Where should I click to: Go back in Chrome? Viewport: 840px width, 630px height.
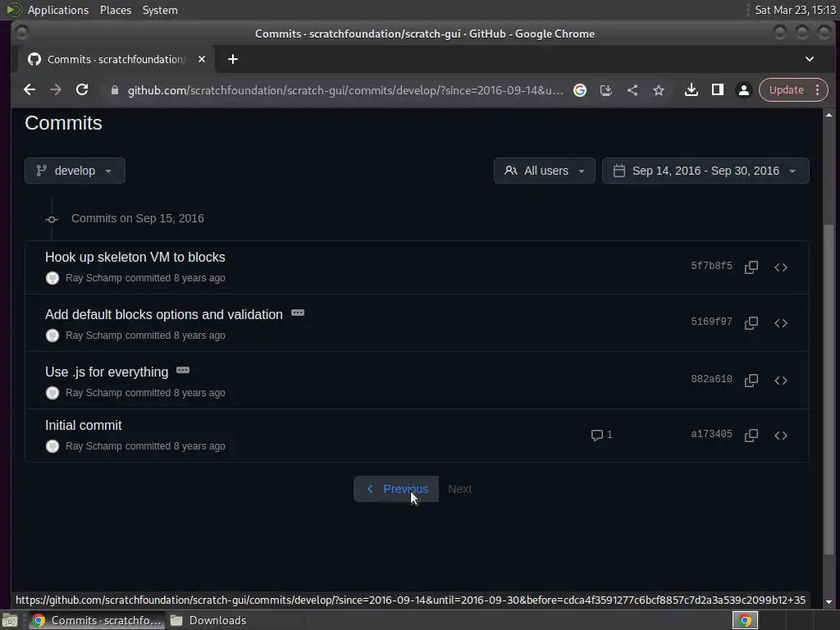[x=30, y=90]
